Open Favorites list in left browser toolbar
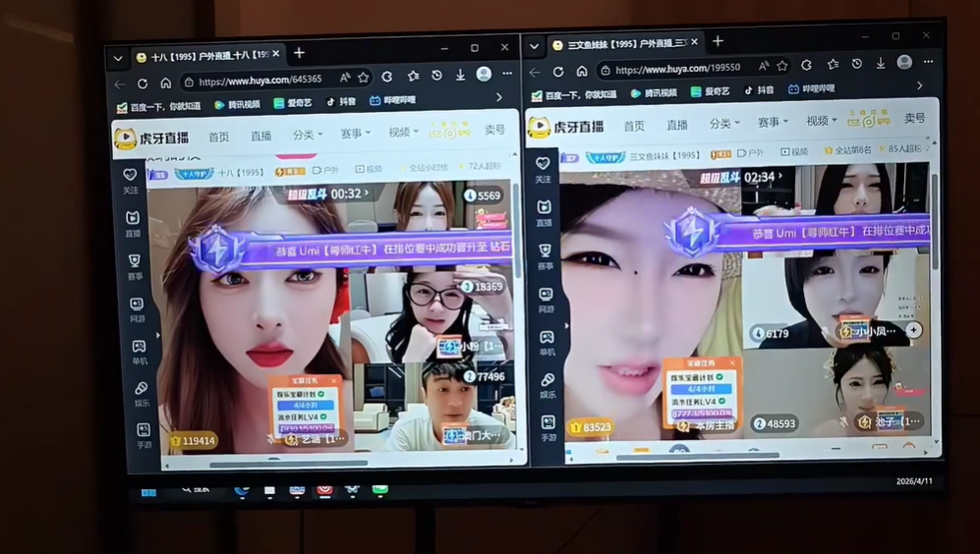 413,77
